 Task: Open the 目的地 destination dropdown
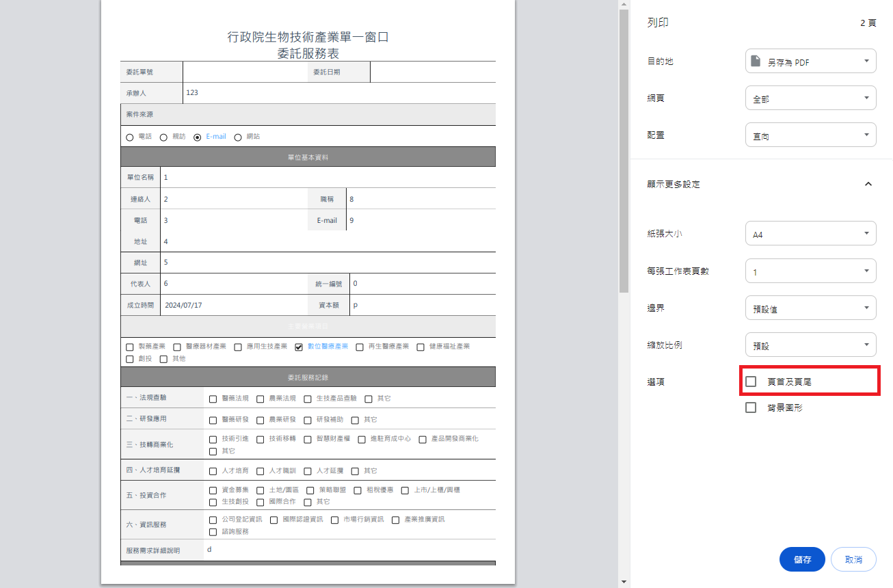[x=810, y=62]
